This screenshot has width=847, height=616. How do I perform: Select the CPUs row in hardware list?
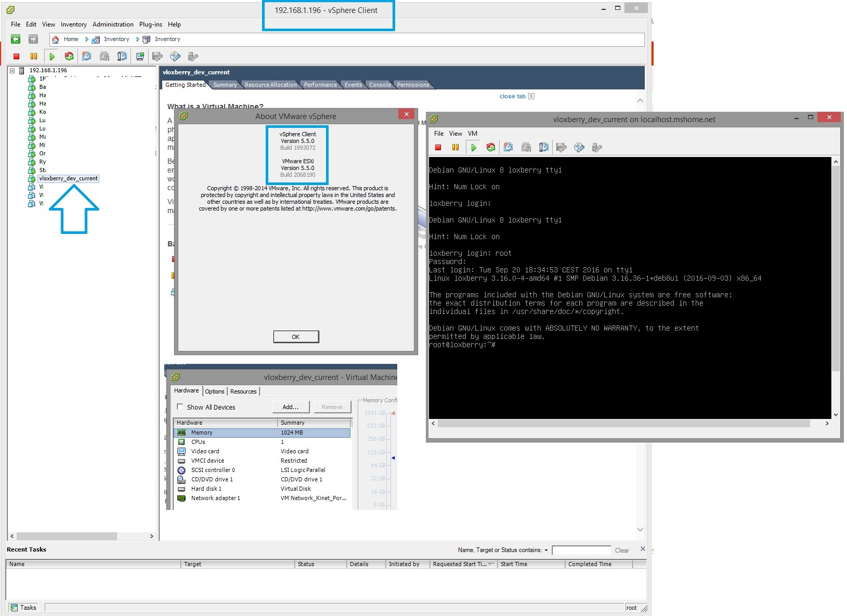262,442
